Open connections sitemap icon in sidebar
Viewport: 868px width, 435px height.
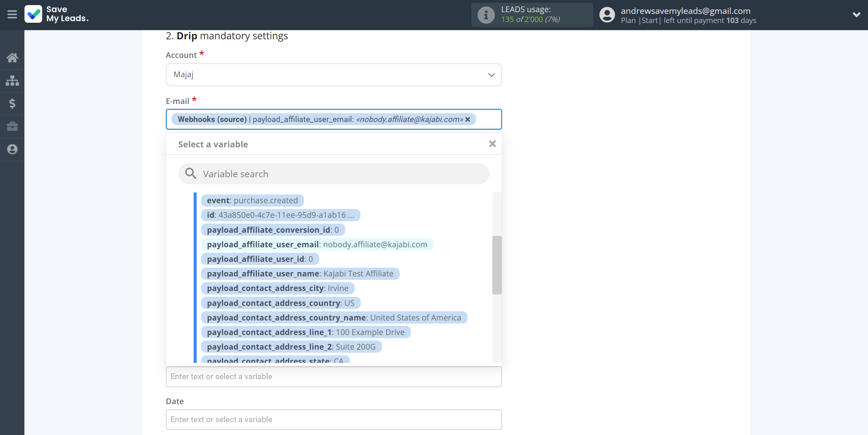point(12,81)
